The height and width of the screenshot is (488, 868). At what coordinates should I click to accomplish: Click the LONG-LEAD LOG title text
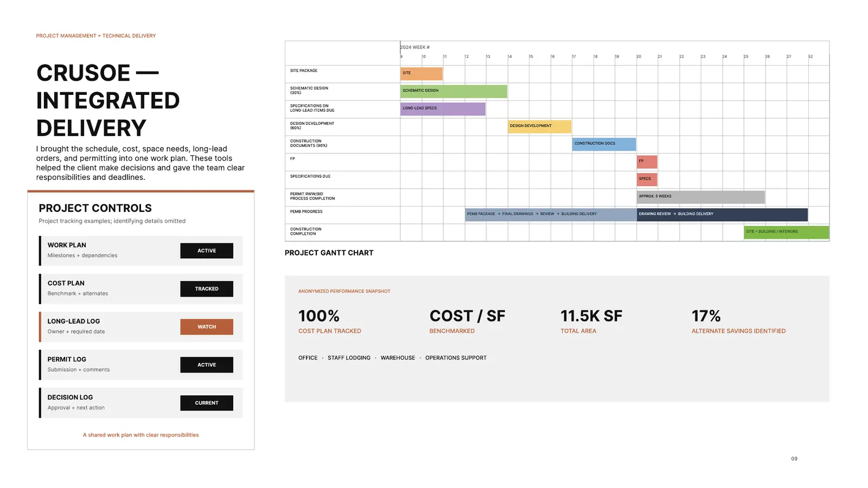point(73,321)
